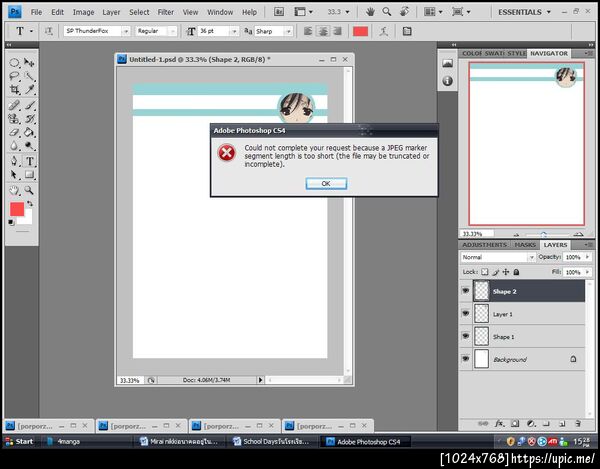Hide the Background layer

click(x=466, y=359)
